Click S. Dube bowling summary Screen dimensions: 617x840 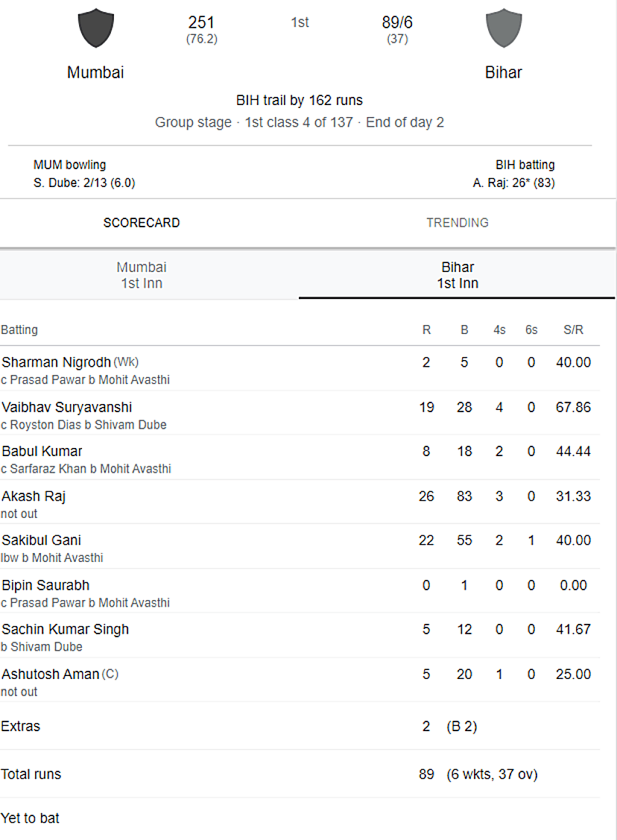tap(84, 183)
